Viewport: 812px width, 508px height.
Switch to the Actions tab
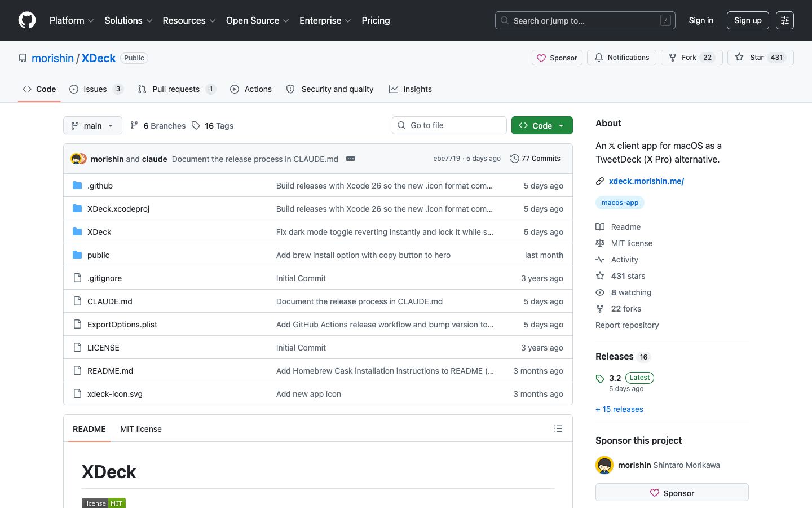tap(251, 89)
